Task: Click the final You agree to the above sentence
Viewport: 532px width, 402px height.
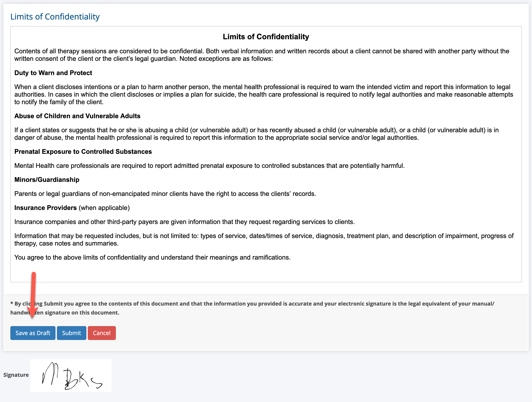Action: 152,257
